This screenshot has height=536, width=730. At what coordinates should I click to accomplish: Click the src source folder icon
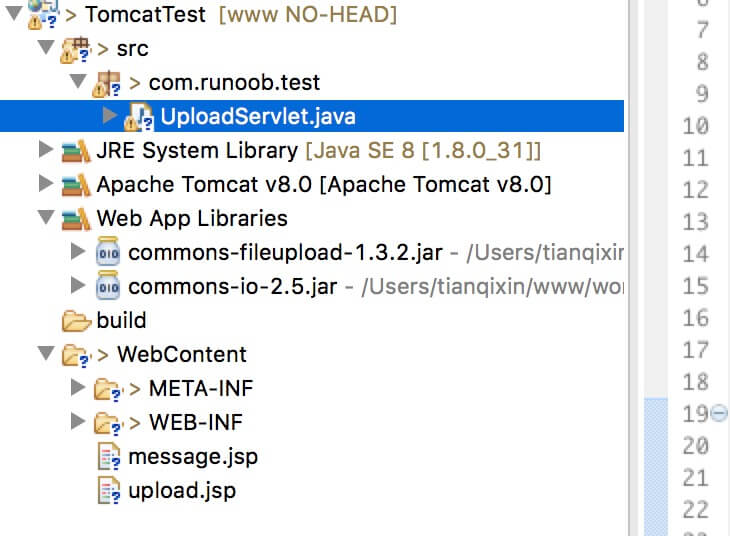point(76,48)
